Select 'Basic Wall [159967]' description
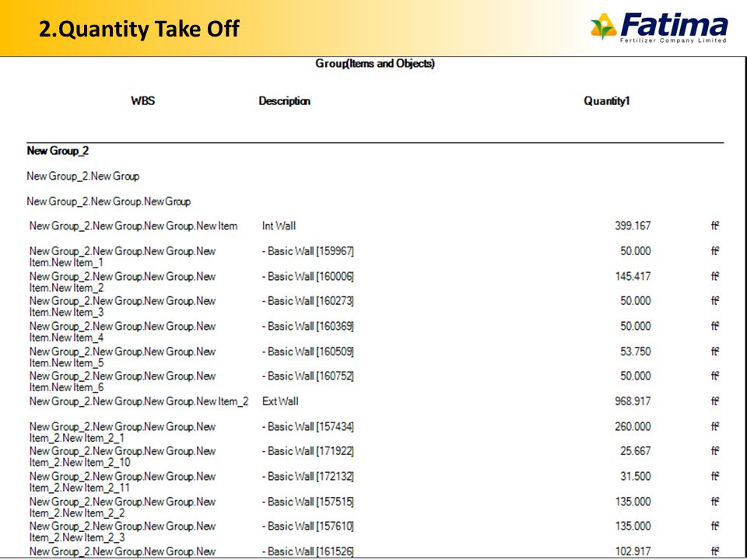 coord(308,251)
